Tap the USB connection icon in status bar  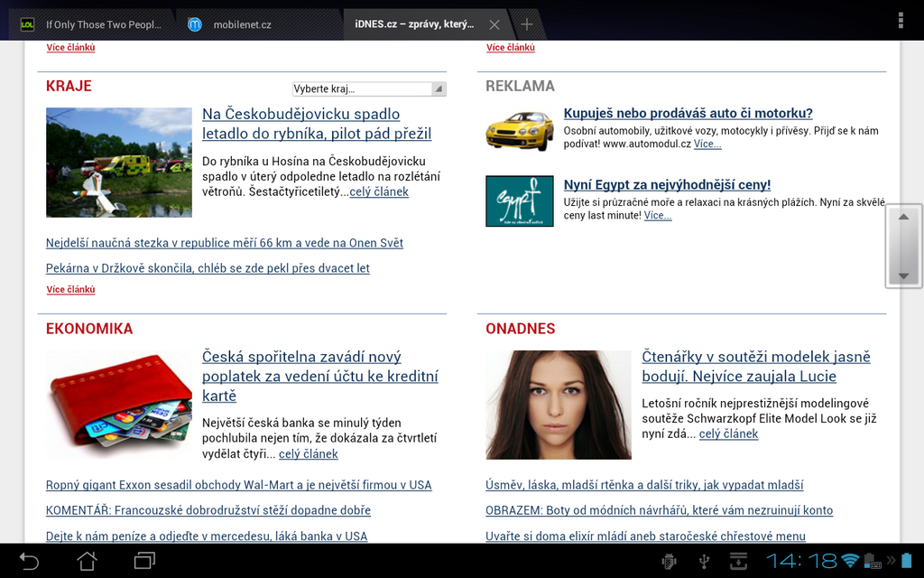coord(705,561)
